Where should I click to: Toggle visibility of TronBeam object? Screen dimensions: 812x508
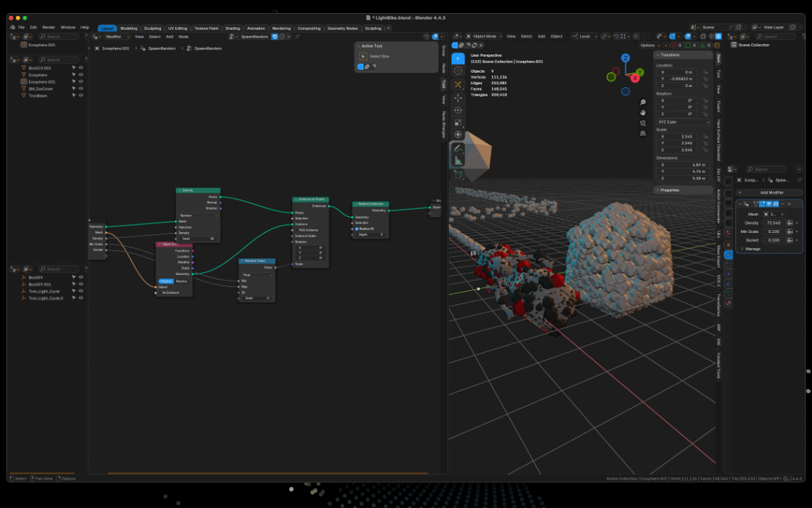[x=80, y=95]
